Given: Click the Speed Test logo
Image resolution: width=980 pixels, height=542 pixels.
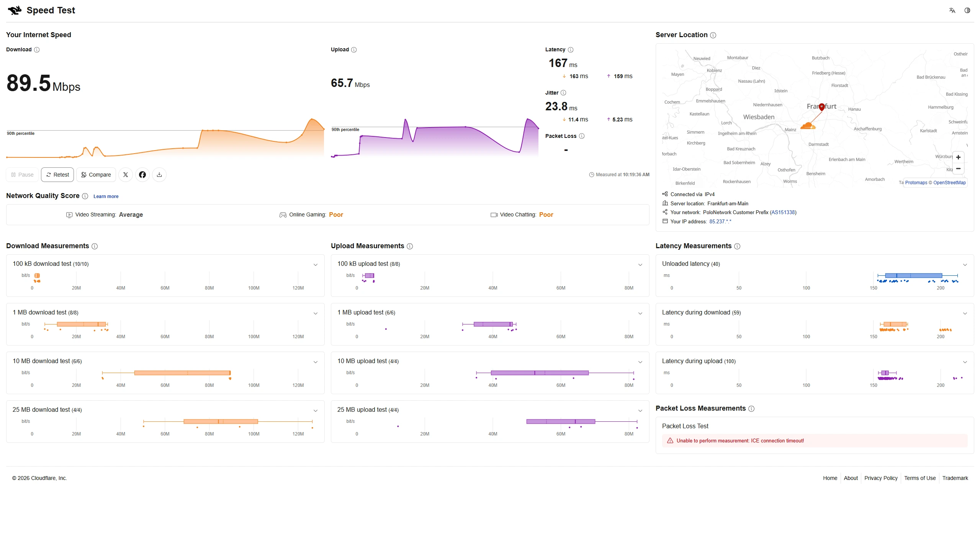Looking at the screenshot, I should (41, 10).
